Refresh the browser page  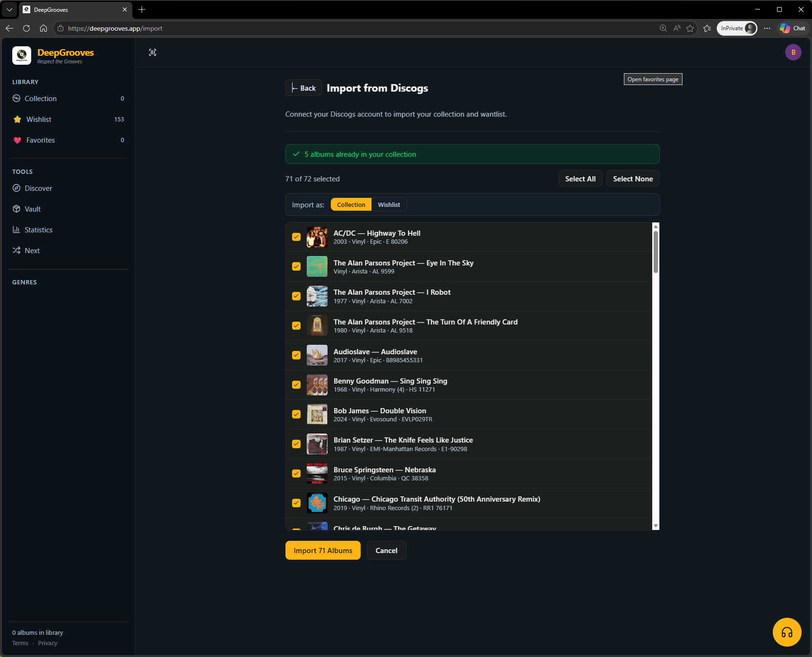tap(26, 28)
